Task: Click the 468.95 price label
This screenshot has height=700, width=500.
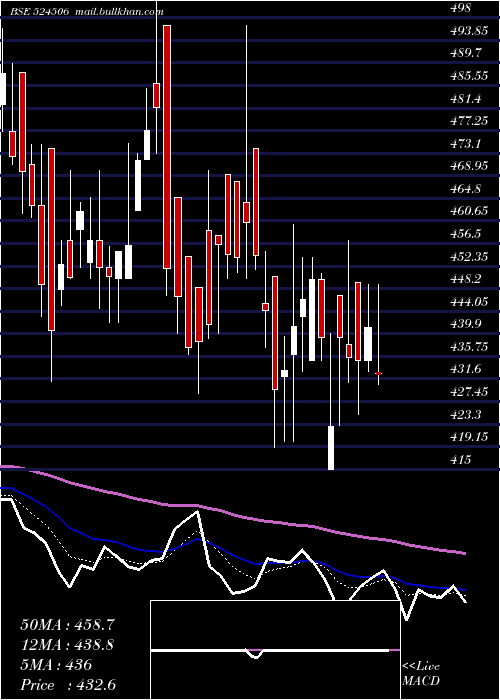Action: [x=469, y=167]
